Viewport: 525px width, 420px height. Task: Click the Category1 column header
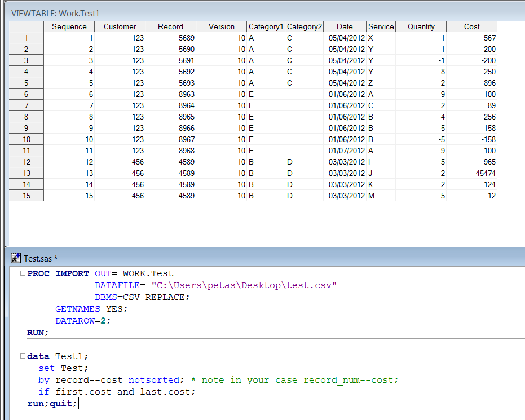(266, 26)
